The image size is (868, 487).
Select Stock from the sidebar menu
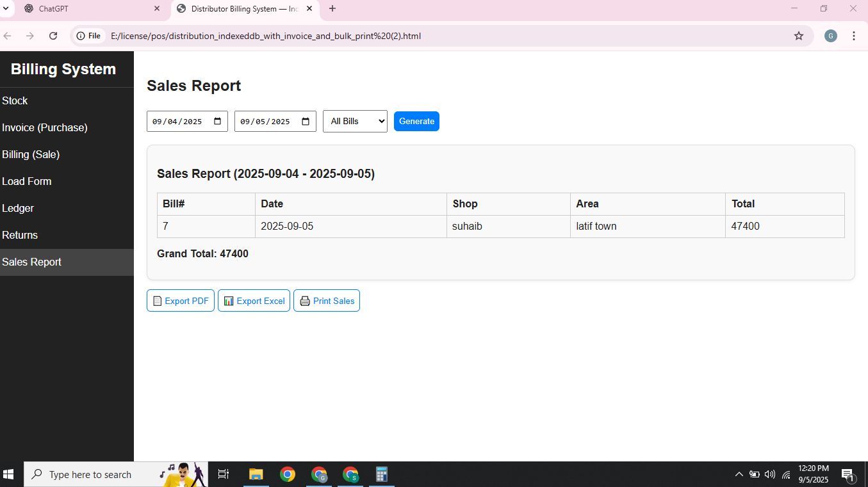point(15,100)
